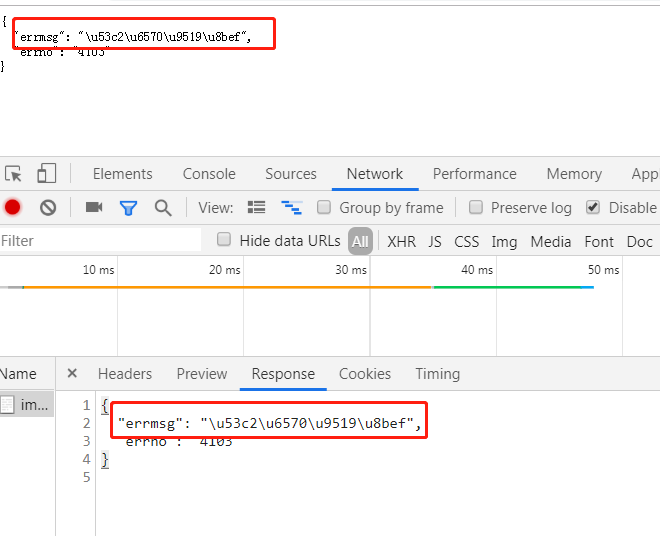Screen dimensions: 660x536
Task: Toggle the filter funnel icon
Action: pyautogui.click(x=128, y=208)
